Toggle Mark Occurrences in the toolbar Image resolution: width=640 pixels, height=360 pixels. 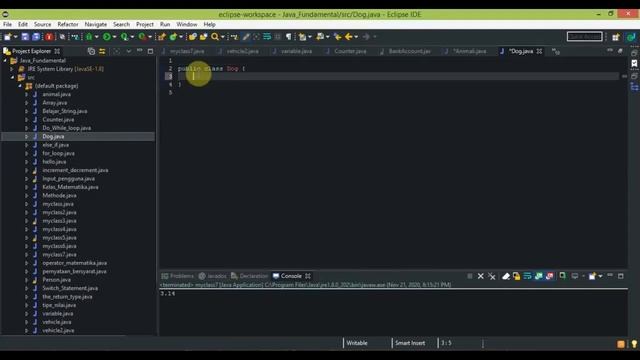point(246,37)
